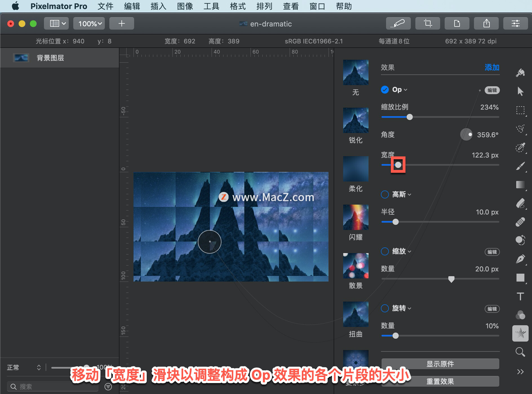The image size is (532, 394).
Task: Disable the Op effect checkbox
Action: click(385, 90)
